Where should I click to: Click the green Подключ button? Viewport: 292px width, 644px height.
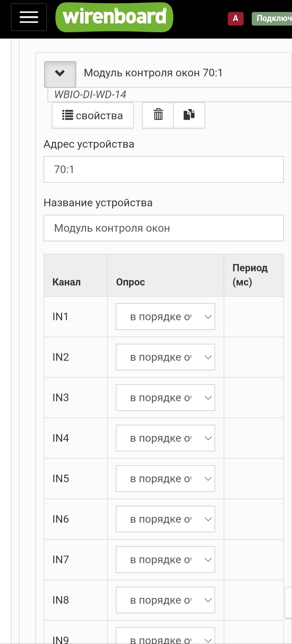click(272, 18)
